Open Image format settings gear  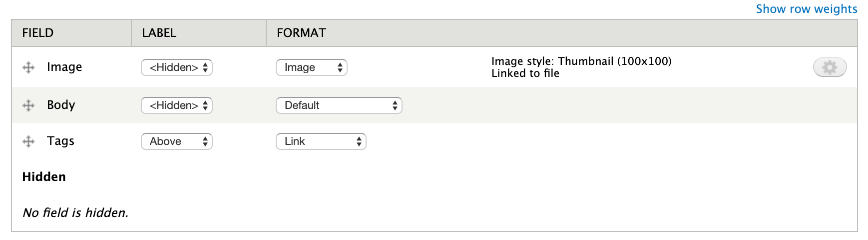(830, 67)
